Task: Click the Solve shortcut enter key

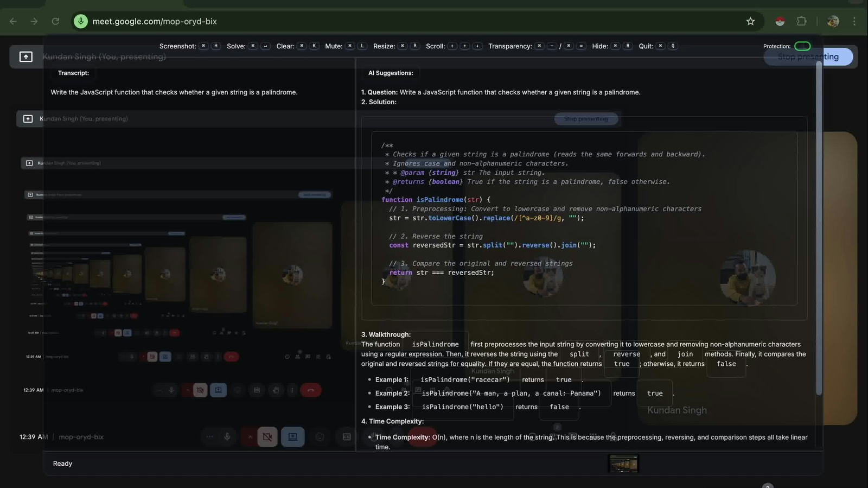Action: pos(265,46)
